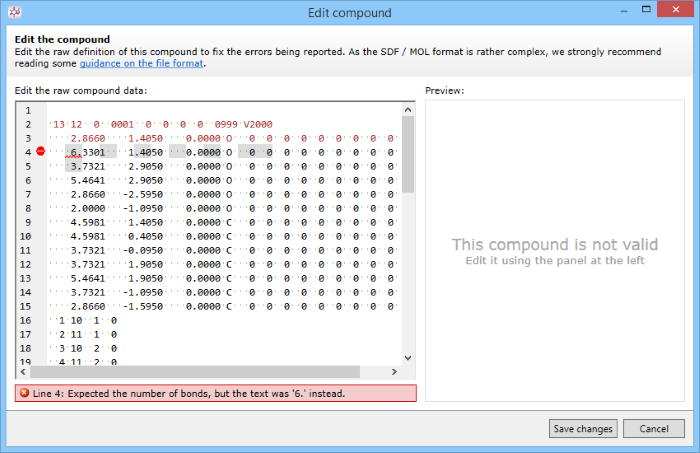Click the horizontal scrollbar right arrow

[x=394, y=371]
